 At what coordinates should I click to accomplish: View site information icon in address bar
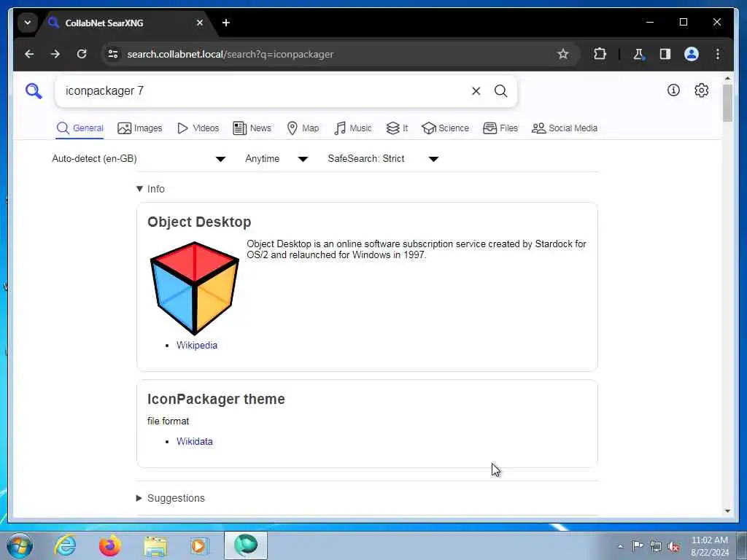coord(113,54)
